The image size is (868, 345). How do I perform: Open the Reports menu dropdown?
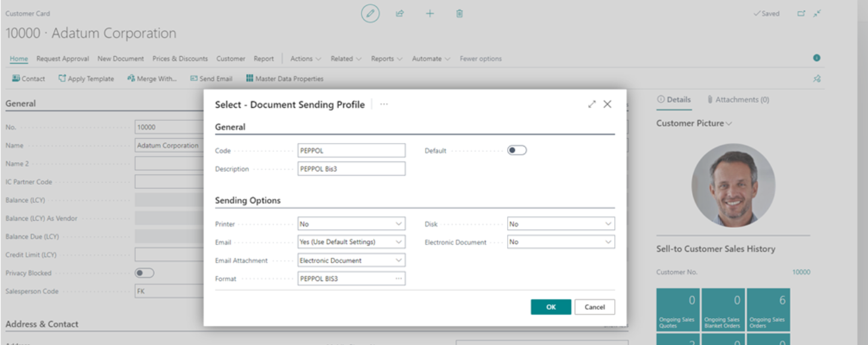[x=386, y=59]
